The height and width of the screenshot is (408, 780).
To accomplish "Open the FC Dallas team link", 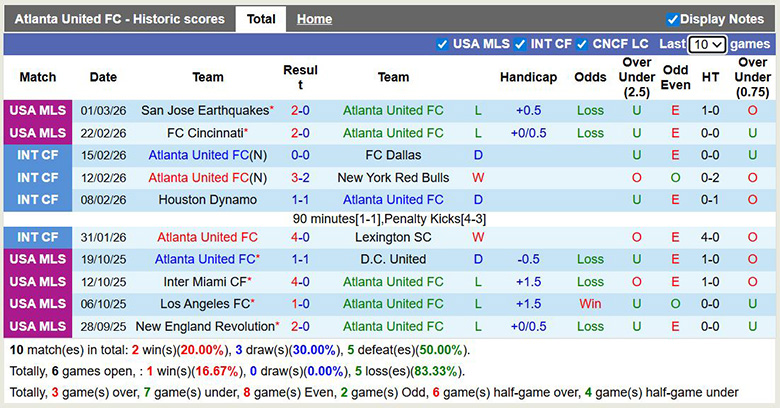I will [x=393, y=156].
